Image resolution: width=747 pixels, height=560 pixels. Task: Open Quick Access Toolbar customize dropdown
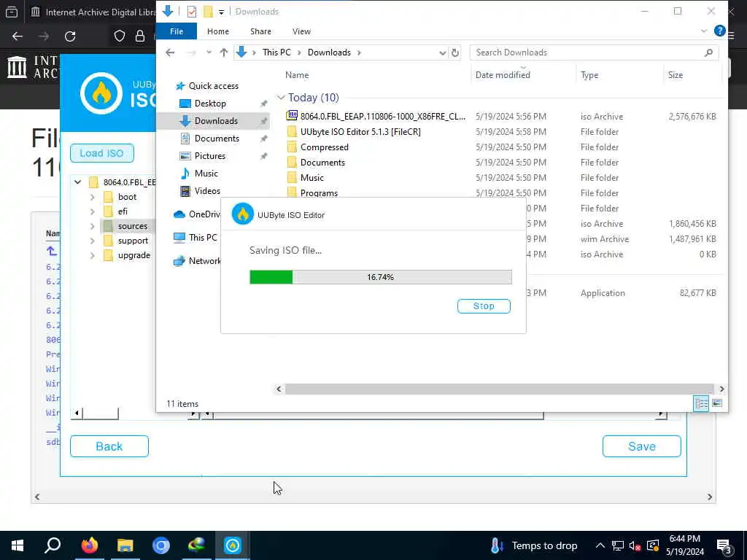(x=222, y=12)
